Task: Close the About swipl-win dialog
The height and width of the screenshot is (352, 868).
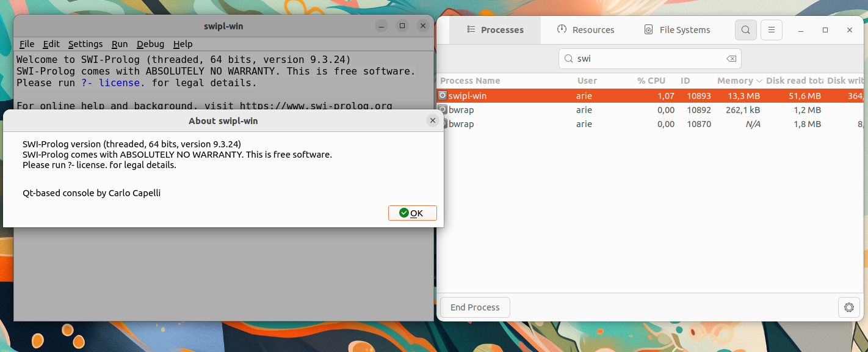Action: [433, 120]
